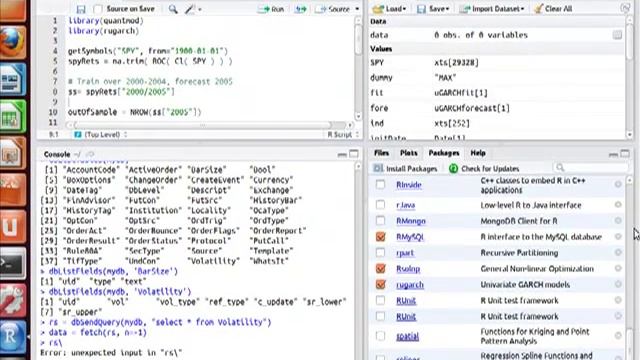
Task: Clear All workspace objects
Action: click(553, 9)
